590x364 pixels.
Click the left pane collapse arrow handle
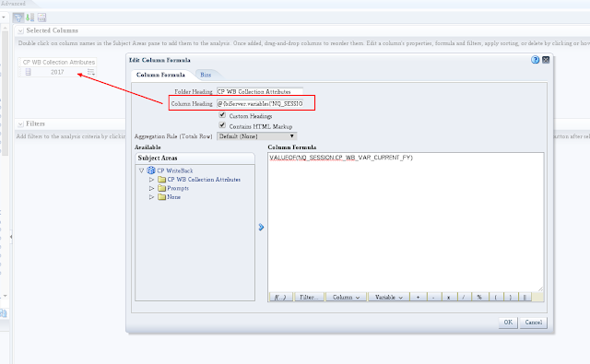11,237
